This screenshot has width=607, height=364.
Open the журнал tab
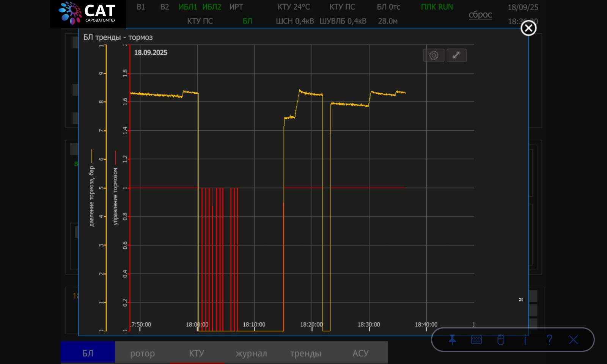point(251,353)
